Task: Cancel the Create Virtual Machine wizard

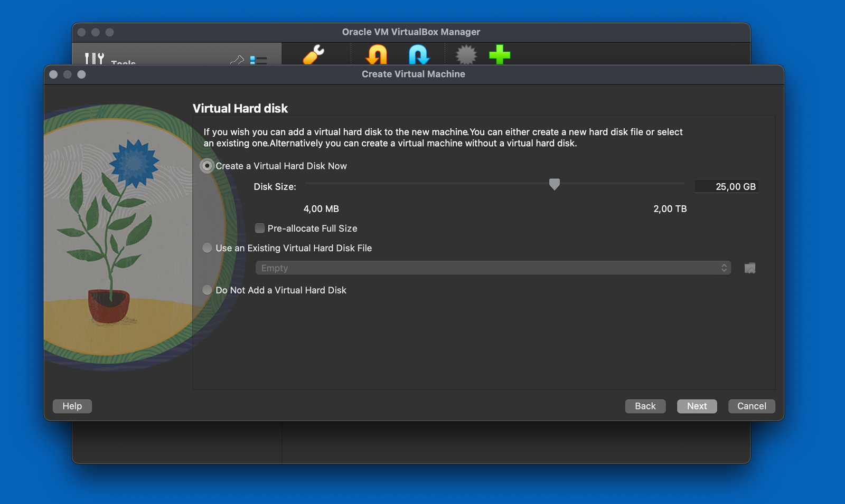Action: 751,406
